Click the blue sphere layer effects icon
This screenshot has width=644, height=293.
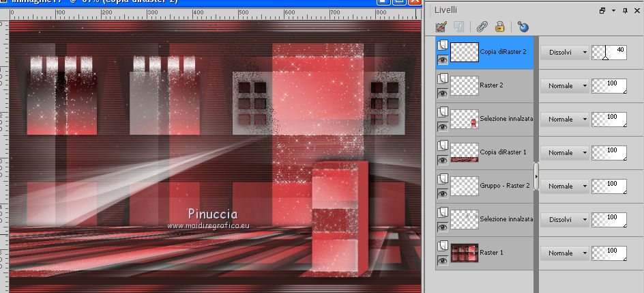tap(523, 27)
